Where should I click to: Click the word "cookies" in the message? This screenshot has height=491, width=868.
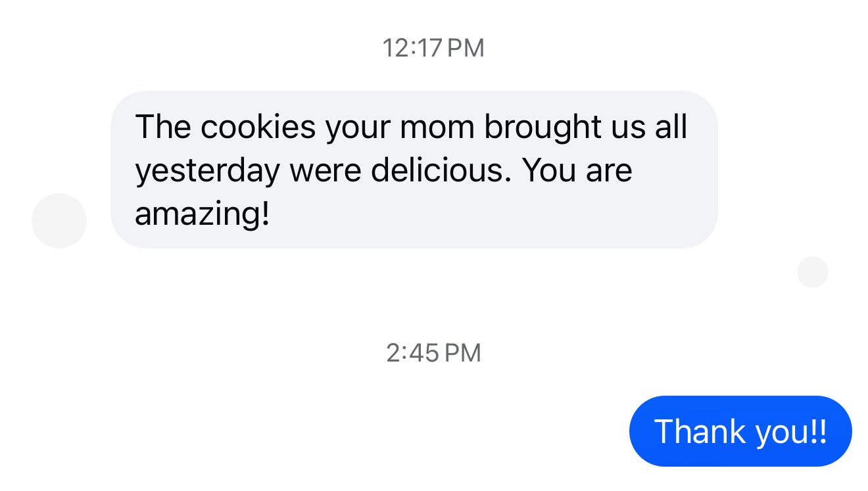click(x=258, y=127)
